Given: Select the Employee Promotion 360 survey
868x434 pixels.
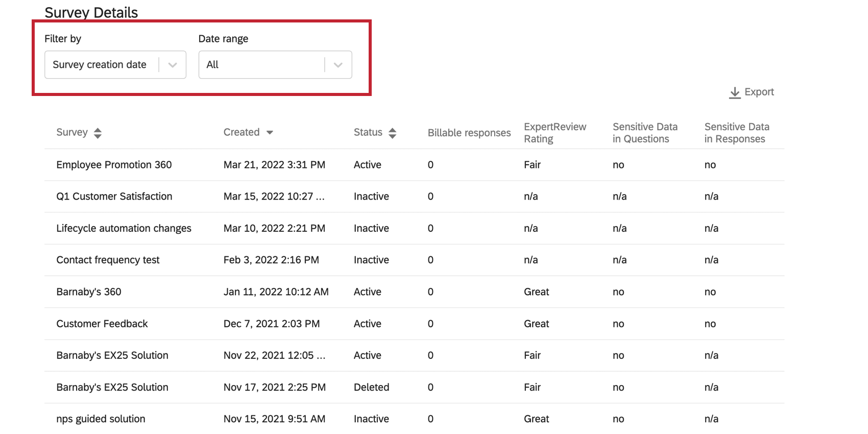Looking at the screenshot, I should click(x=114, y=165).
